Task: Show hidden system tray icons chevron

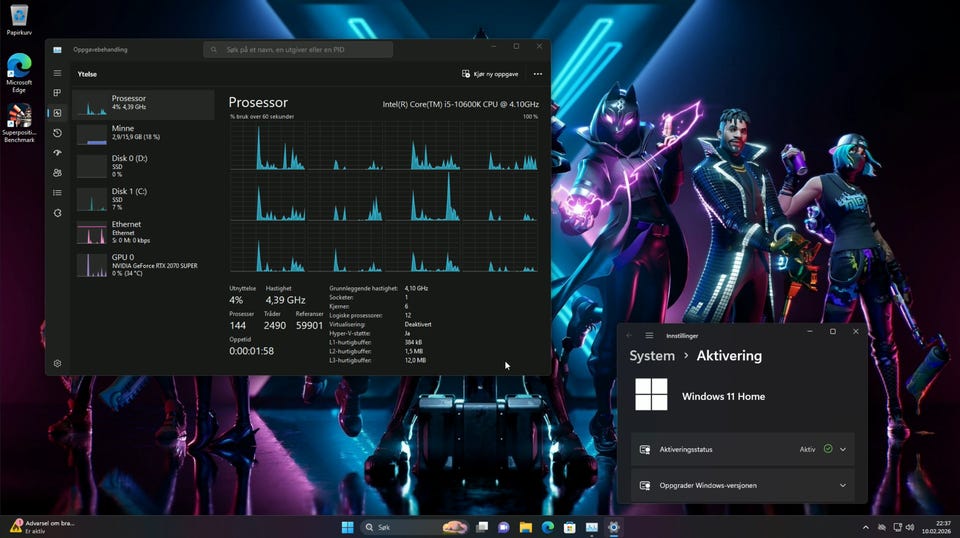Action: pos(865,527)
